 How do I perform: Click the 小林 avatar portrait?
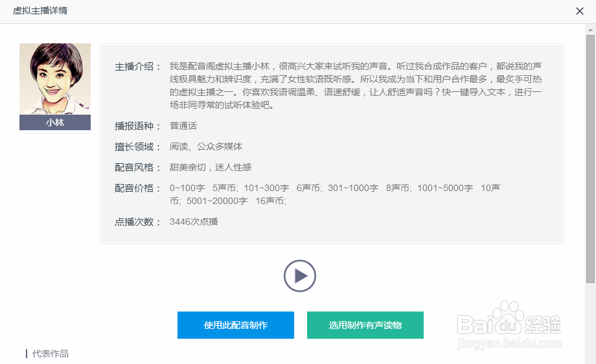coord(55,79)
